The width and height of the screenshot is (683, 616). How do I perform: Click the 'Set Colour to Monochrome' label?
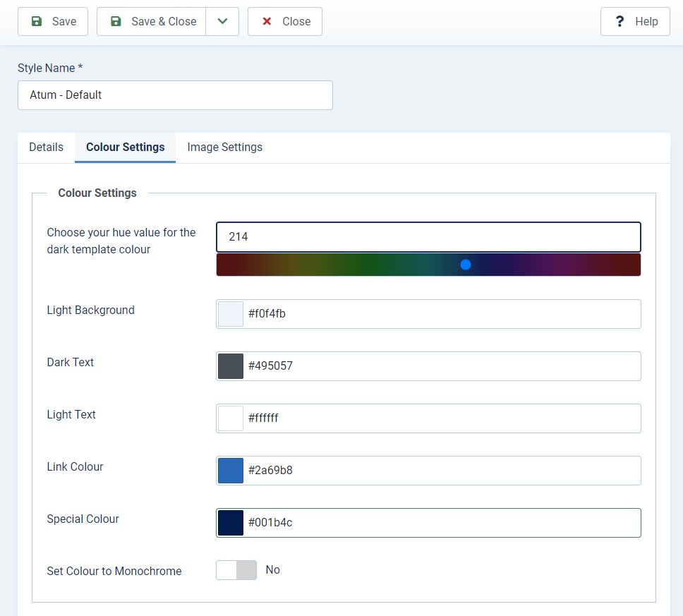pyautogui.click(x=114, y=571)
